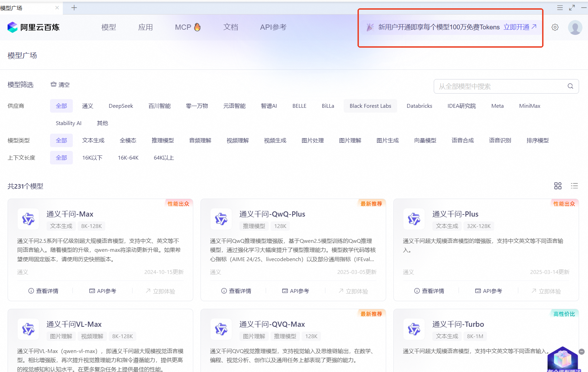588x372 pixels.
Task: Clear all model filters with 清空
Action: (x=60, y=85)
